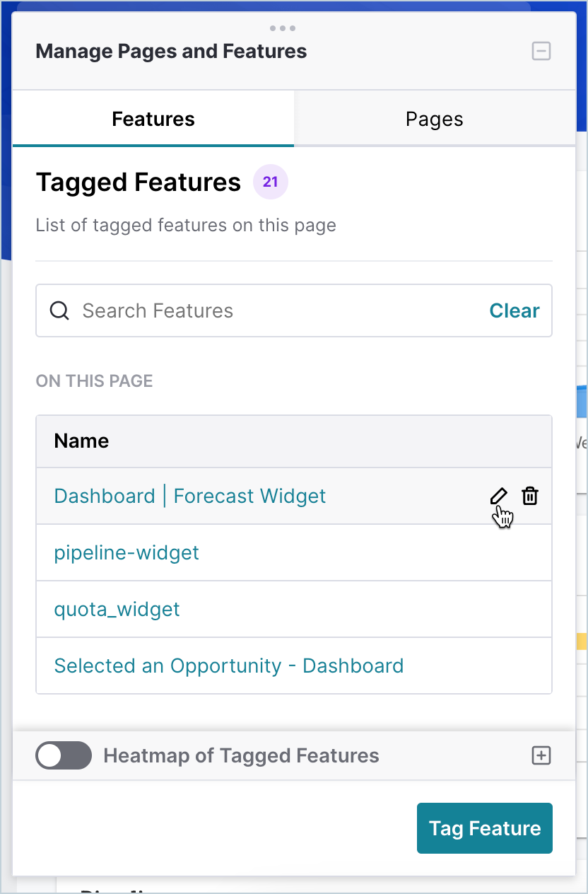Click the 21 tagged features count badge

pos(271,182)
